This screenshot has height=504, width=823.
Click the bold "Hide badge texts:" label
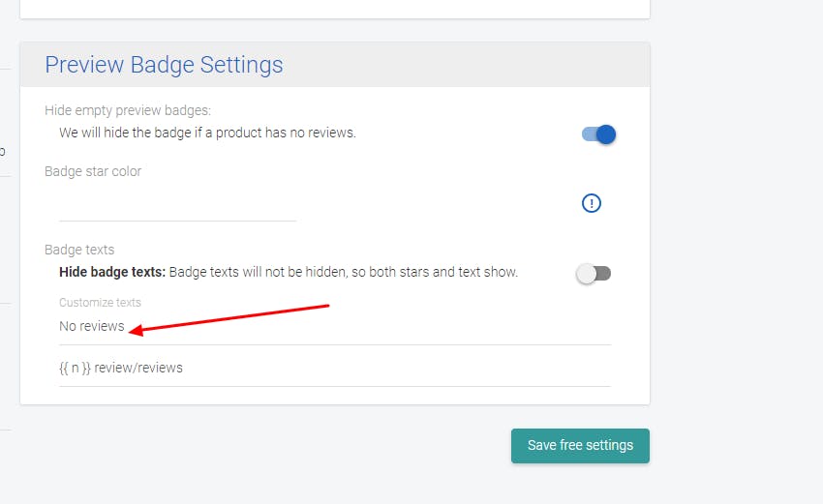[112, 272]
